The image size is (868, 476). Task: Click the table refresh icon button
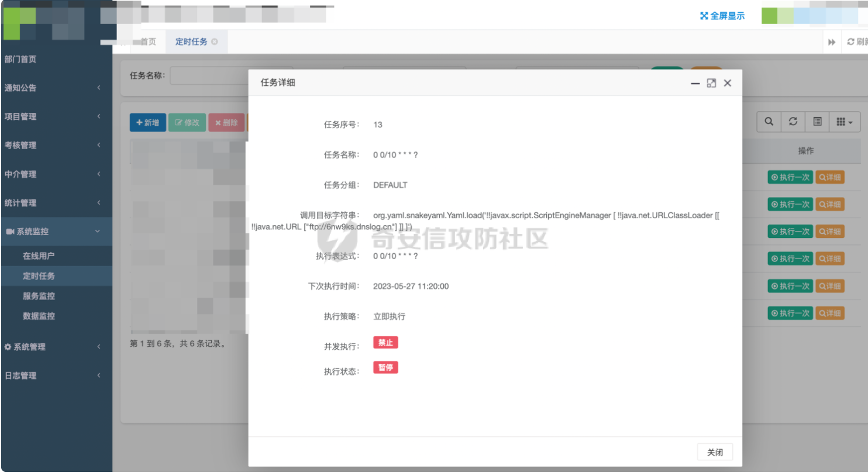click(x=793, y=122)
